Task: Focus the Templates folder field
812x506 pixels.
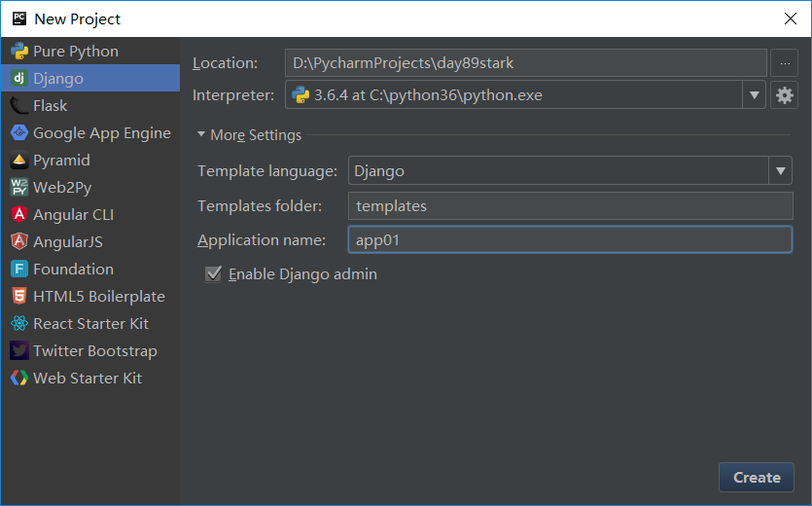Action: 570,206
